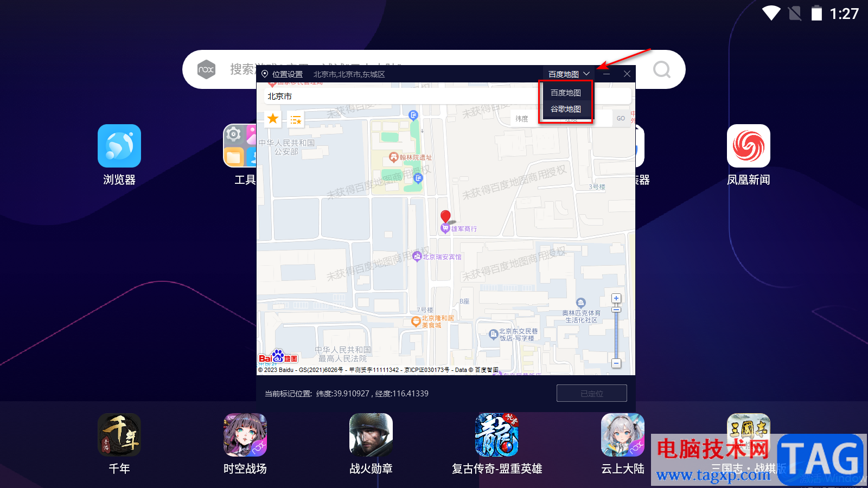Viewport: 868px width, 488px height.
Task: Launch the 千年 game
Action: pos(119,435)
